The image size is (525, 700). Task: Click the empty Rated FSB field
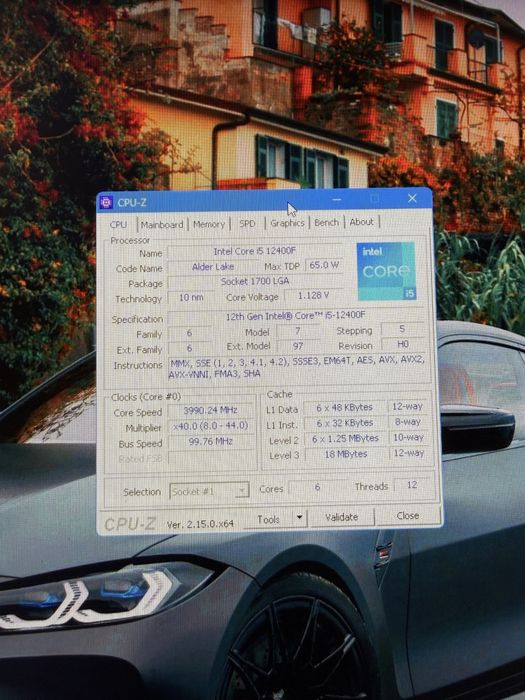click(x=211, y=457)
